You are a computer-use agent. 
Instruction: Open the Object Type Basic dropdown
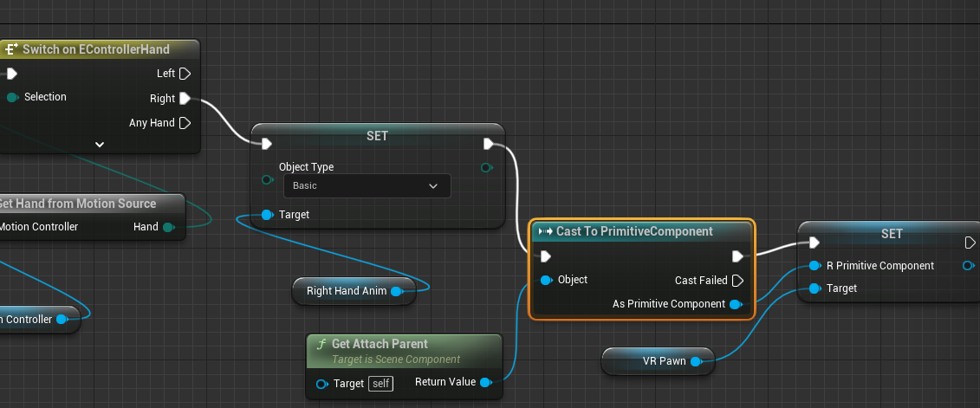pyautogui.click(x=367, y=185)
